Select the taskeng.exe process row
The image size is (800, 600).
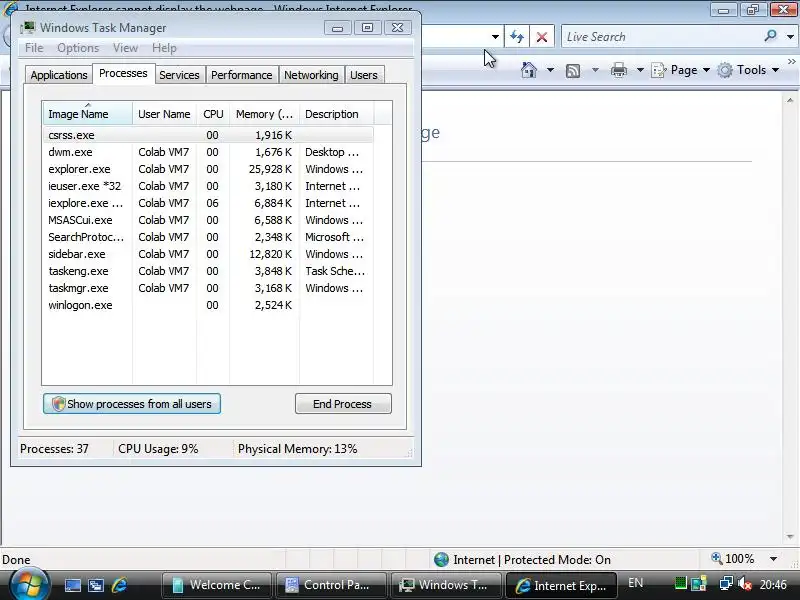pos(208,271)
